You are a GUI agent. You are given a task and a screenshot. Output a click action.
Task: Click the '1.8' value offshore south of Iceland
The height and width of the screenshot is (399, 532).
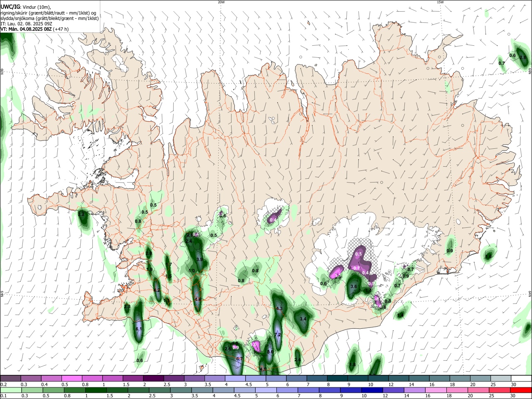point(352,365)
